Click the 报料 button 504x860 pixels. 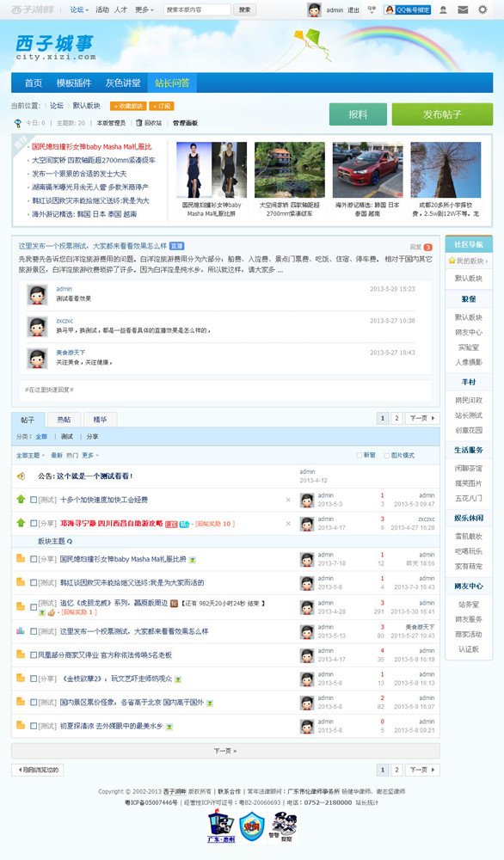tap(358, 114)
